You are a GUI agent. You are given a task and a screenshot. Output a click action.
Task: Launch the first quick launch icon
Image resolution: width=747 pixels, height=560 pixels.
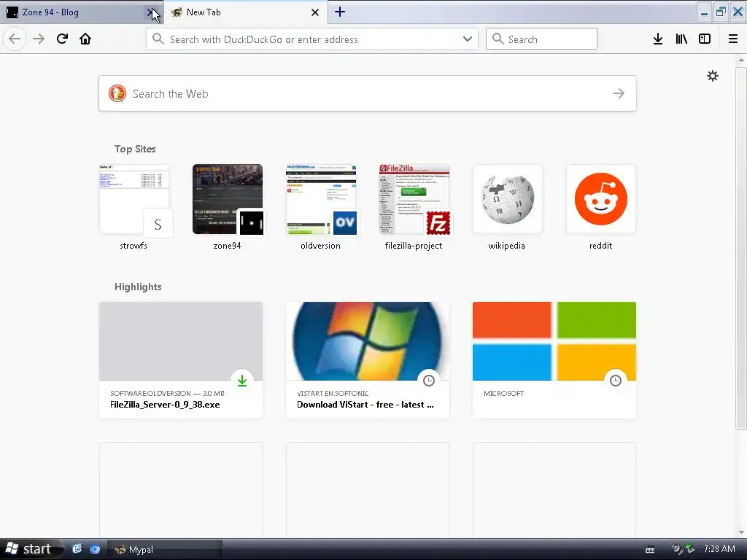pos(77,549)
